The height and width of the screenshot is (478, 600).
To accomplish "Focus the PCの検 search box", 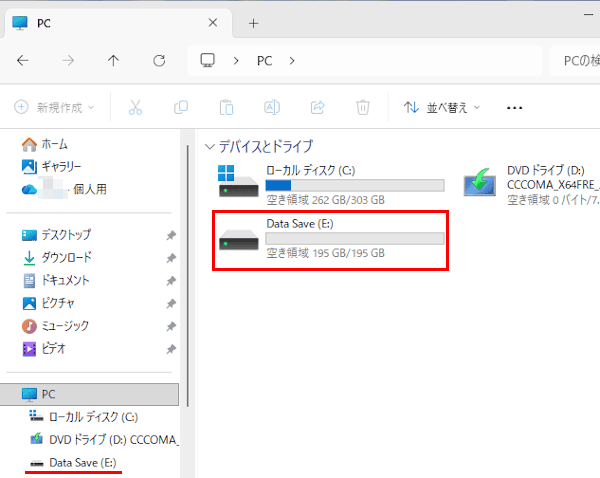I will pyautogui.click(x=575, y=60).
